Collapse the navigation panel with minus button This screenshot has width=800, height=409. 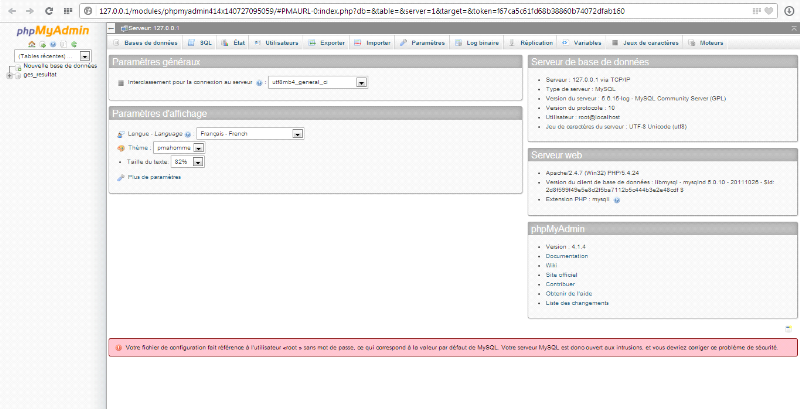coord(111,28)
